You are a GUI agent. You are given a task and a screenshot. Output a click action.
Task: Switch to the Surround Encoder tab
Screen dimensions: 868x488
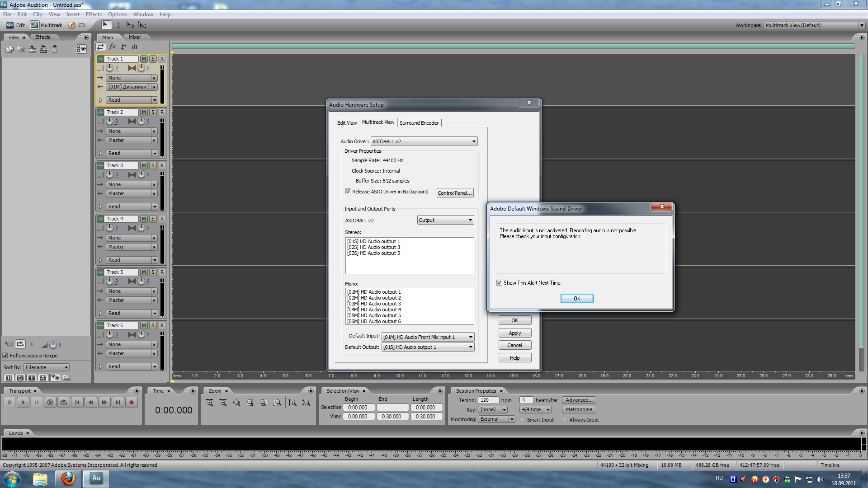419,123
